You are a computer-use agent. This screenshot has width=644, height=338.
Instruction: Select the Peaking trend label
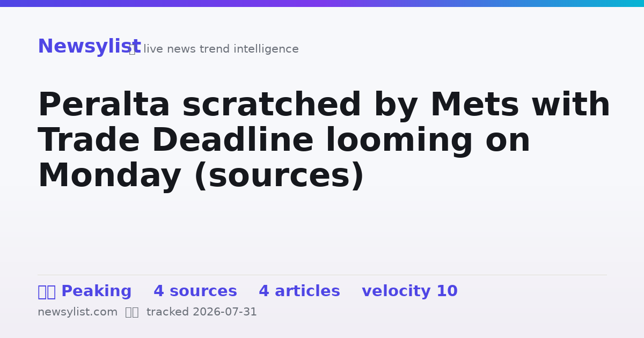pos(96,291)
